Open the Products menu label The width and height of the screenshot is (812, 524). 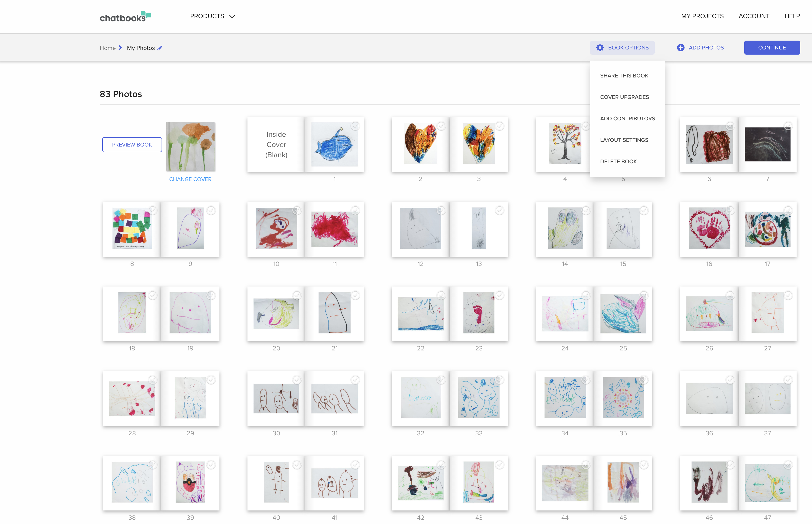tap(207, 16)
